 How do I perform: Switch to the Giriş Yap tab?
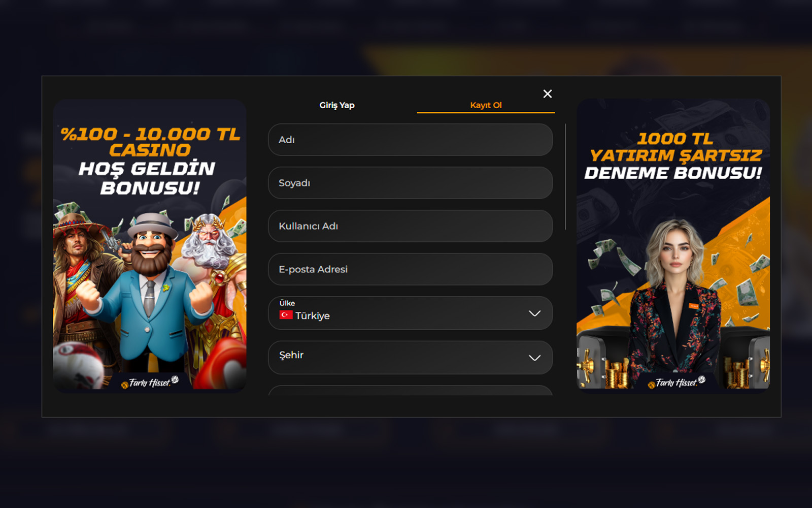point(337,105)
